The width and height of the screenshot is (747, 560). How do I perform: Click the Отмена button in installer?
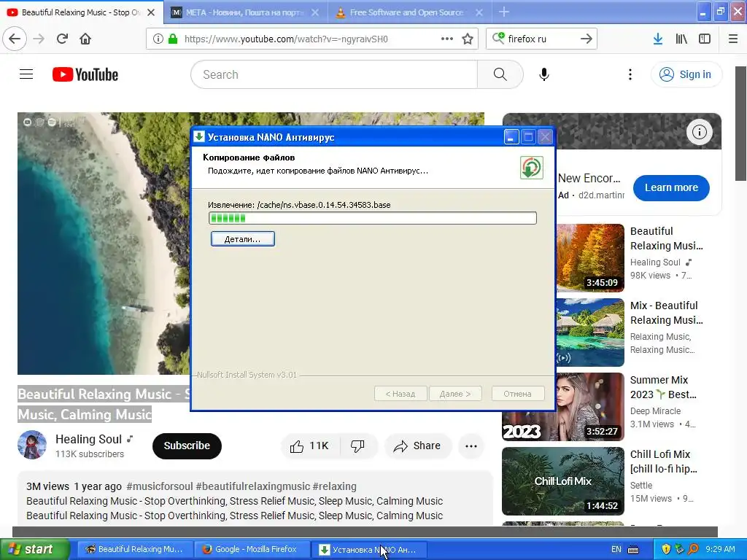click(x=517, y=394)
